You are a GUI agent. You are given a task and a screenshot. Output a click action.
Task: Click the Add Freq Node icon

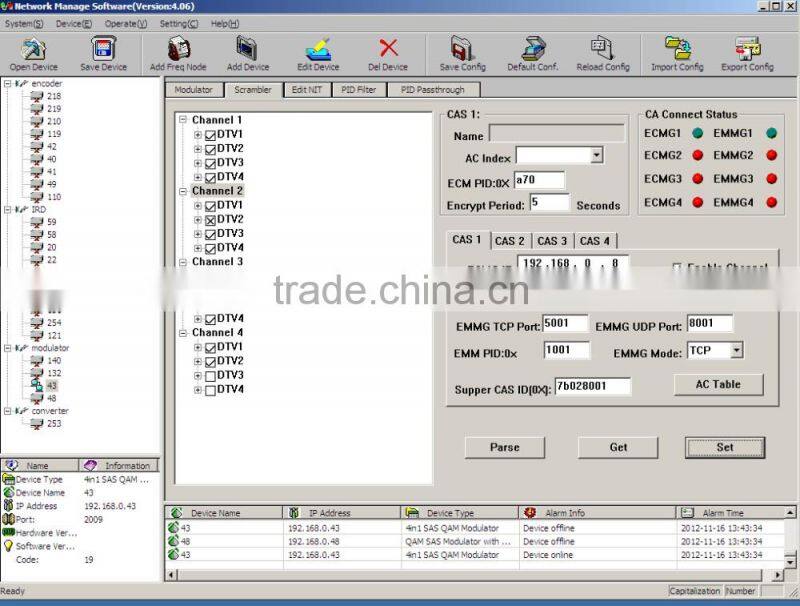point(178,50)
